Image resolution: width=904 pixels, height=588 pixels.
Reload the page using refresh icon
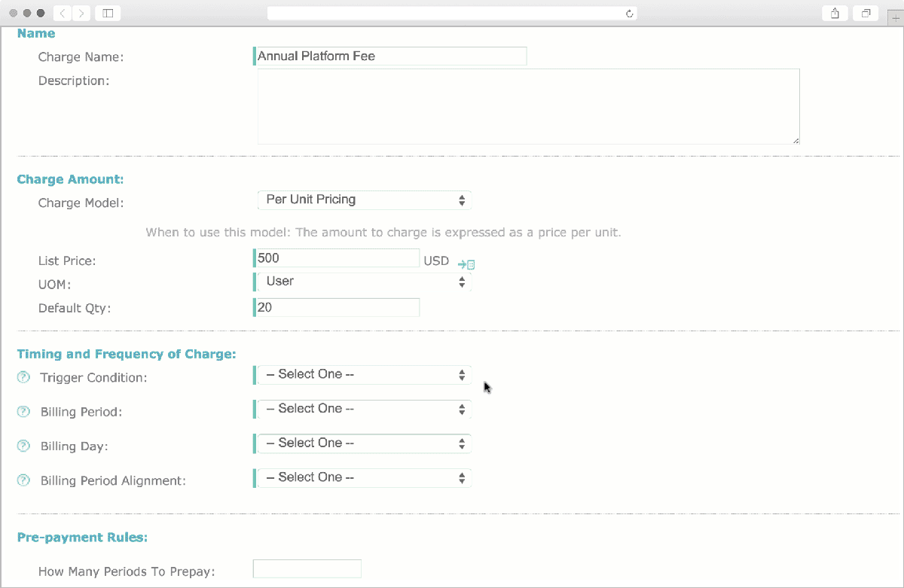[x=630, y=14]
